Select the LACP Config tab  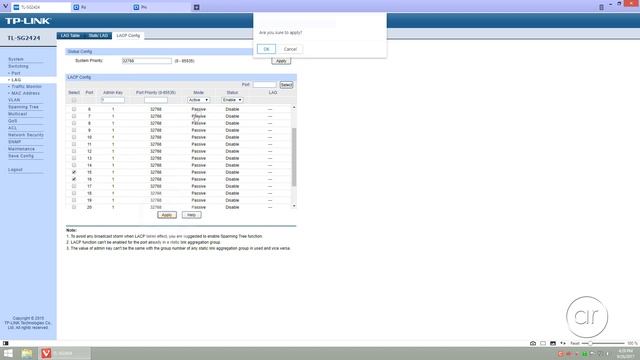tap(128, 36)
